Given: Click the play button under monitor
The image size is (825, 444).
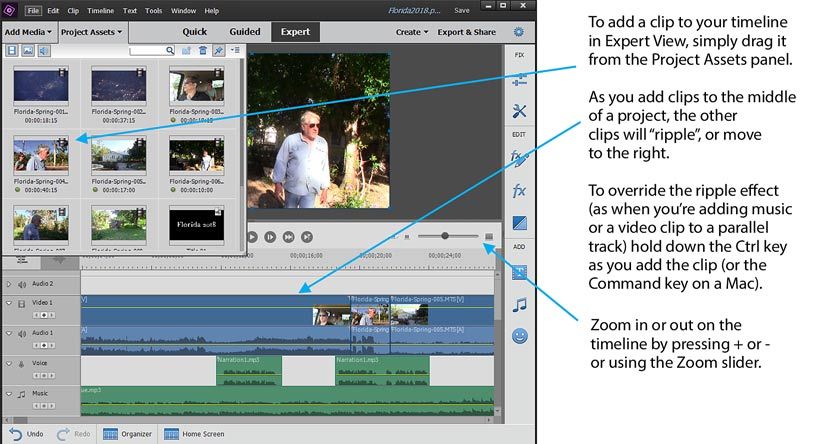Looking at the screenshot, I should pos(252,237).
